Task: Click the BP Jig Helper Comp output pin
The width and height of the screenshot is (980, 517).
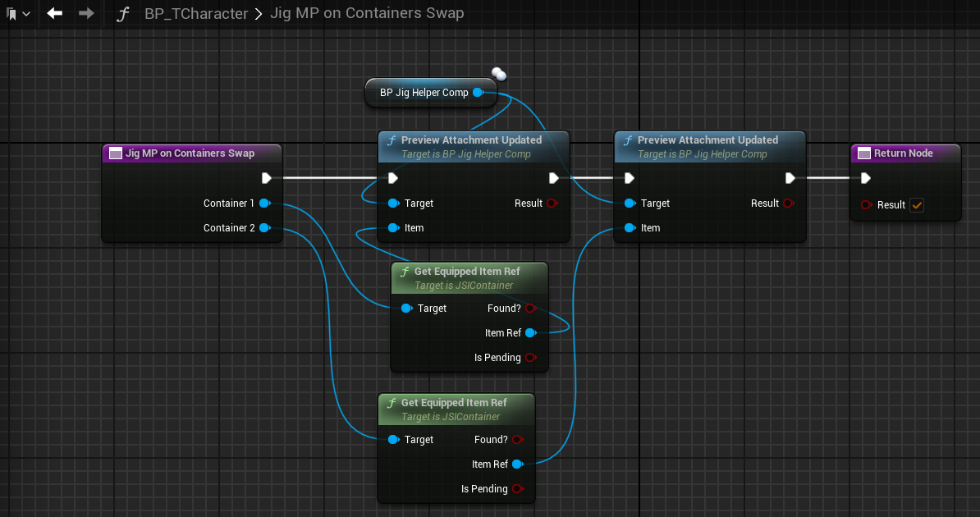Action: point(479,93)
